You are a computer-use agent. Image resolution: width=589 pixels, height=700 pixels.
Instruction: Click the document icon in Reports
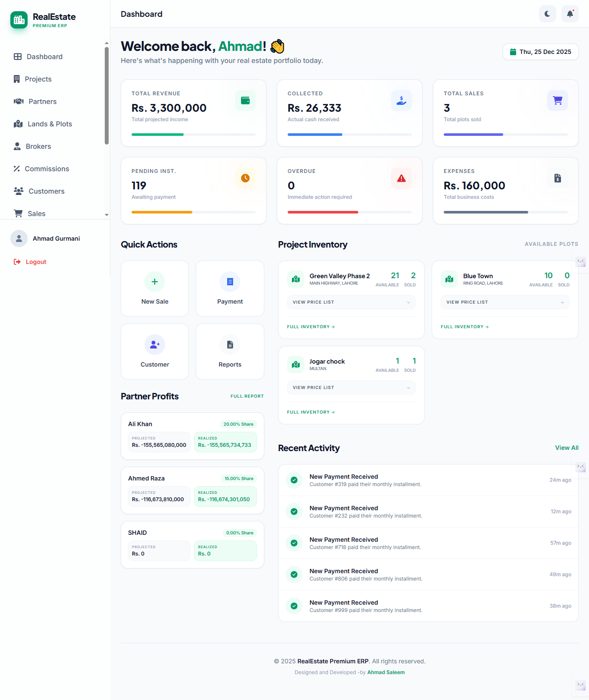pyautogui.click(x=230, y=345)
